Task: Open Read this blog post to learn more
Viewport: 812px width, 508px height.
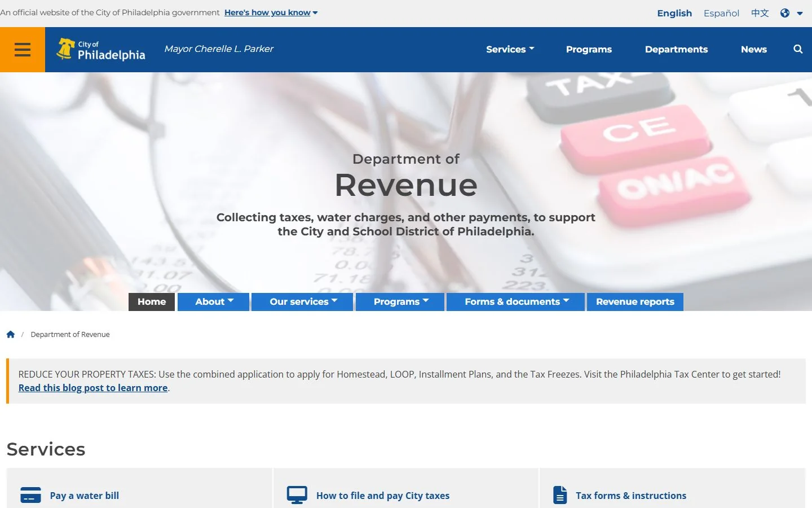Action: pyautogui.click(x=93, y=388)
